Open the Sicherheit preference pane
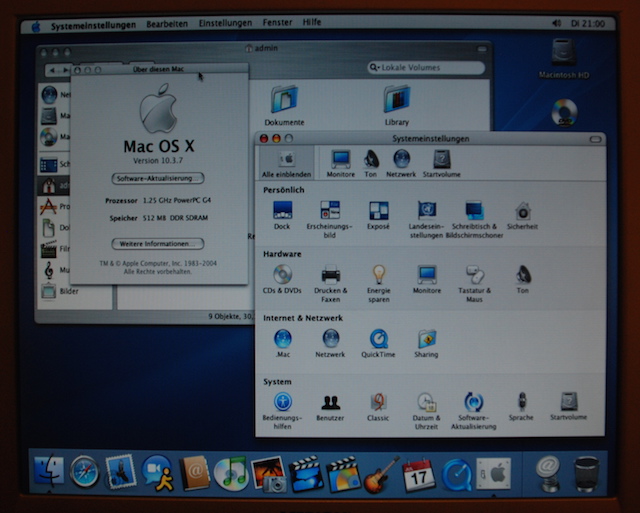The height and width of the screenshot is (513, 640). pyautogui.click(x=522, y=215)
